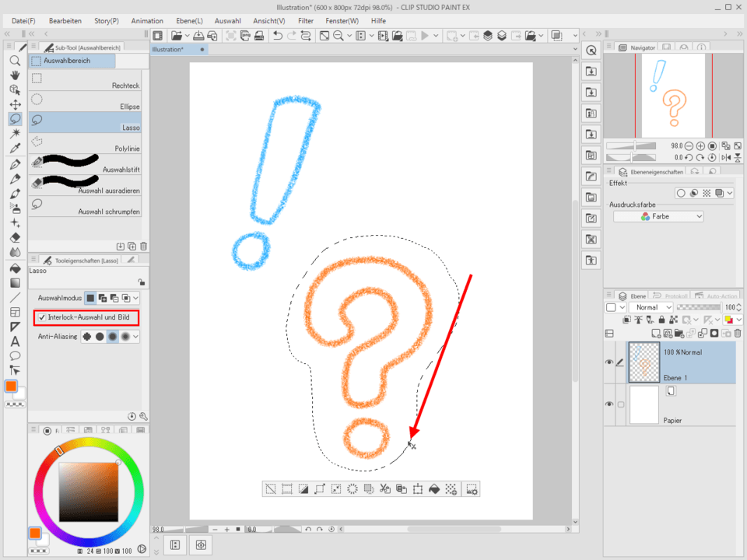The width and height of the screenshot is (747, 560).
Task: Open the Normal blending mode dropdown
Action: [x=652, y=307]
